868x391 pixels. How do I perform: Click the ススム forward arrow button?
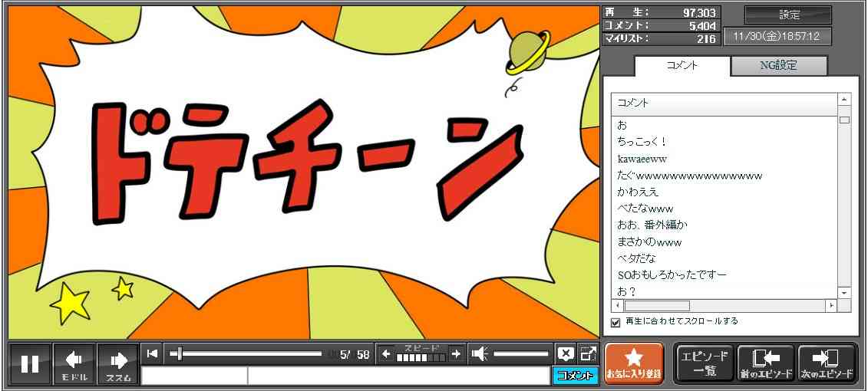tap(118, 363)
